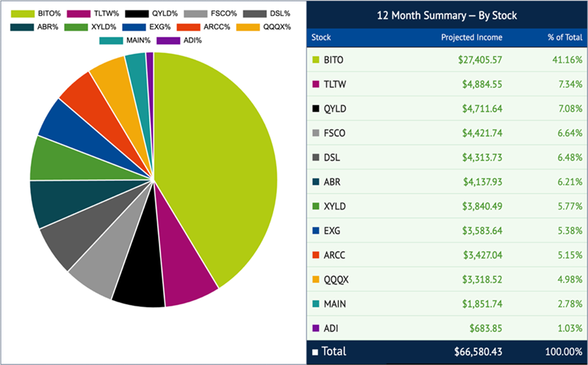Select EXG stock name in table
This screenshot has width=588, height=365.
(332, 231)
